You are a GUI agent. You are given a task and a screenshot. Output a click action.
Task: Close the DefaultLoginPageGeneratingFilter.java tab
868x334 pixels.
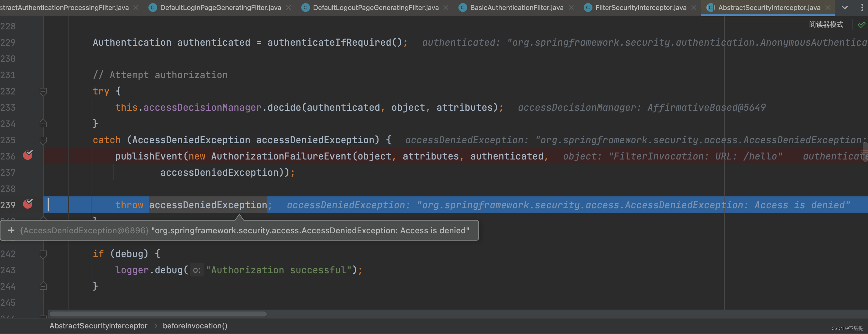point(289,8)
